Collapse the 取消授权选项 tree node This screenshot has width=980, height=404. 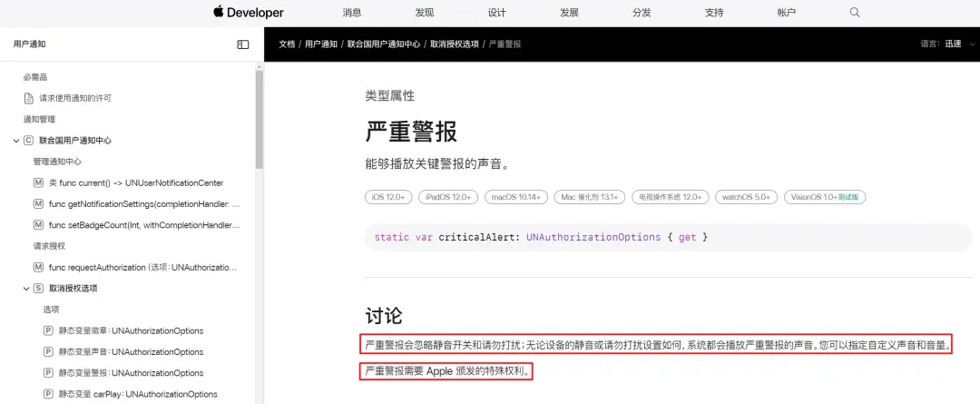[x=26, y=289]
